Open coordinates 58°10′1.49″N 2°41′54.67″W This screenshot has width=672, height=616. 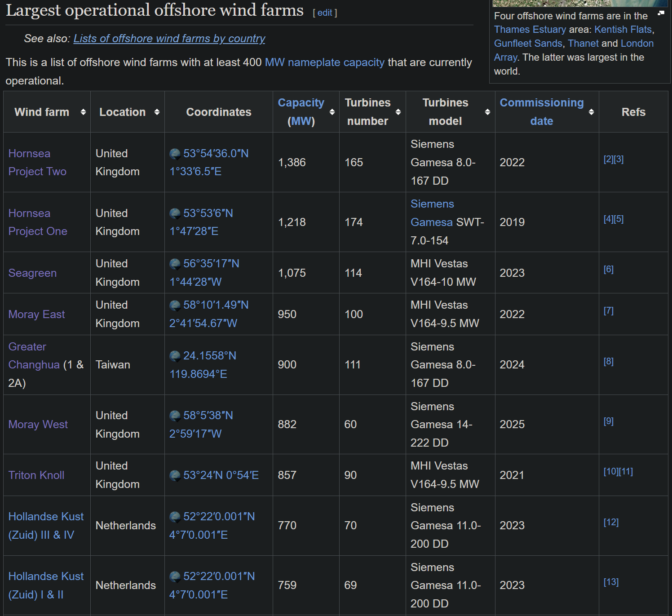click(x=209, y=314)
